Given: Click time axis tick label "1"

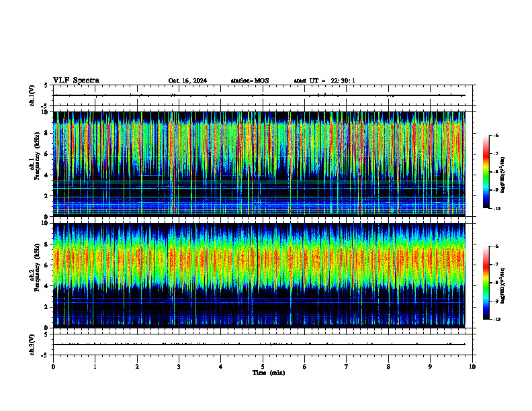Looking at the screenshot, I should (95, 367).
